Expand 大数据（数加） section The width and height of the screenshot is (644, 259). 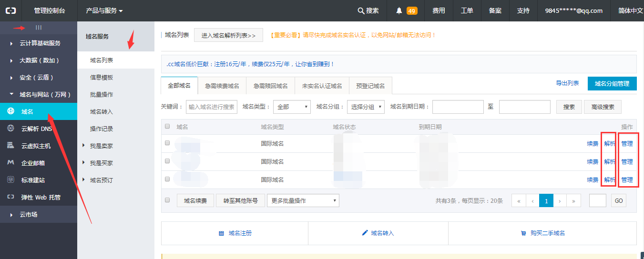coord(39,60)
